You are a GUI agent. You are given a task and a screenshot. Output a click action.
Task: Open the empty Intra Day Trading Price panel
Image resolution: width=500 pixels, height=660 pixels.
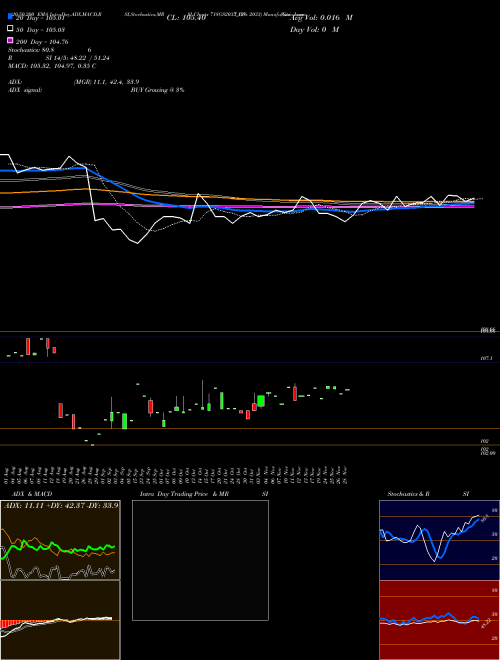[200, 560]
